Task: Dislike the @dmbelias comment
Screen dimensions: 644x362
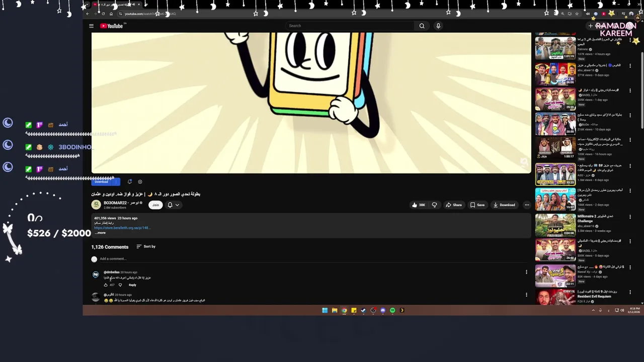Action: pyautogui.click(x=120, y=285)
